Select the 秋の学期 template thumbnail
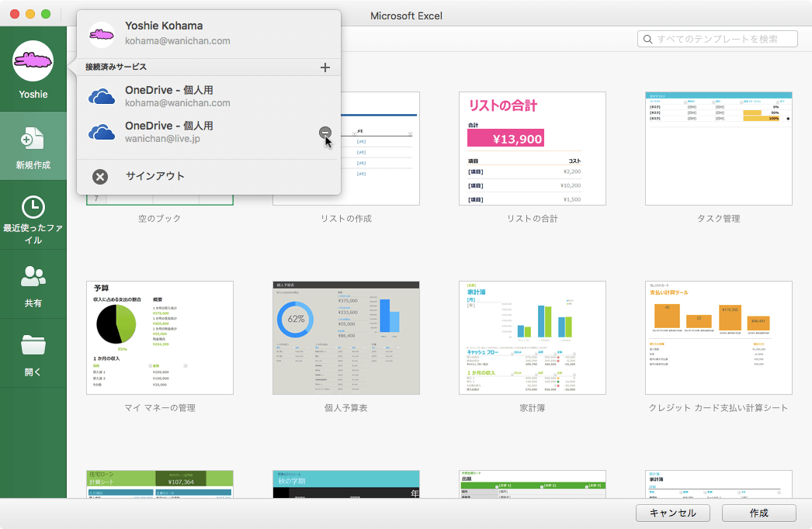 coord(346,484)
